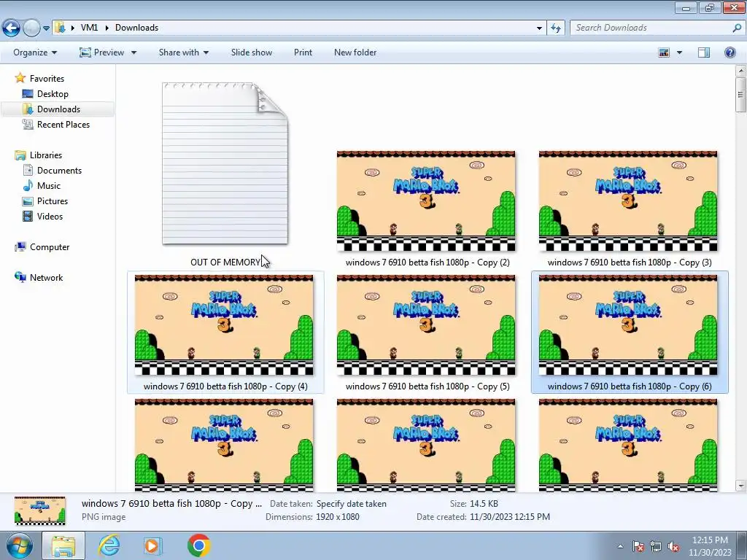Select Downloads in Favorites
Viewport: 747px width, 560px height.
click(58, 109)
